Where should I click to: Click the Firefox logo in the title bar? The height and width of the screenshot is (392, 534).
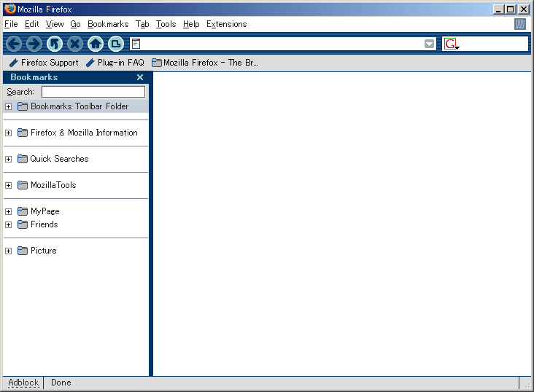tap(10, 9)
